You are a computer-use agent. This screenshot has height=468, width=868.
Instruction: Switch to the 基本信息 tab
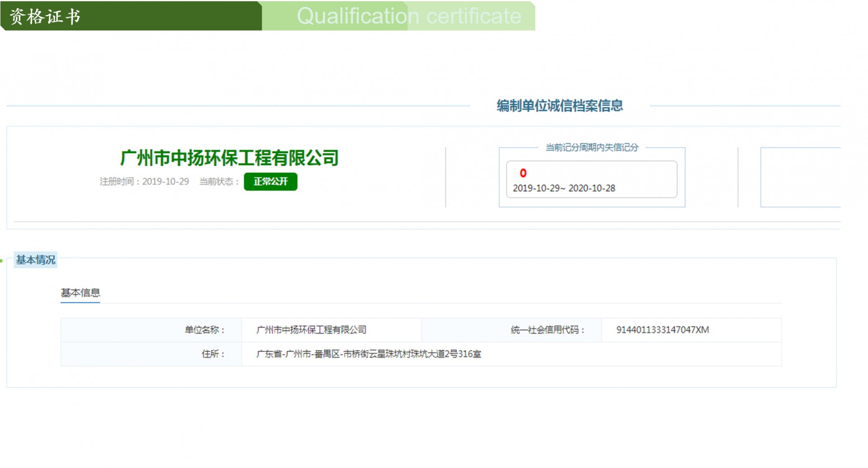coord(80,293)
